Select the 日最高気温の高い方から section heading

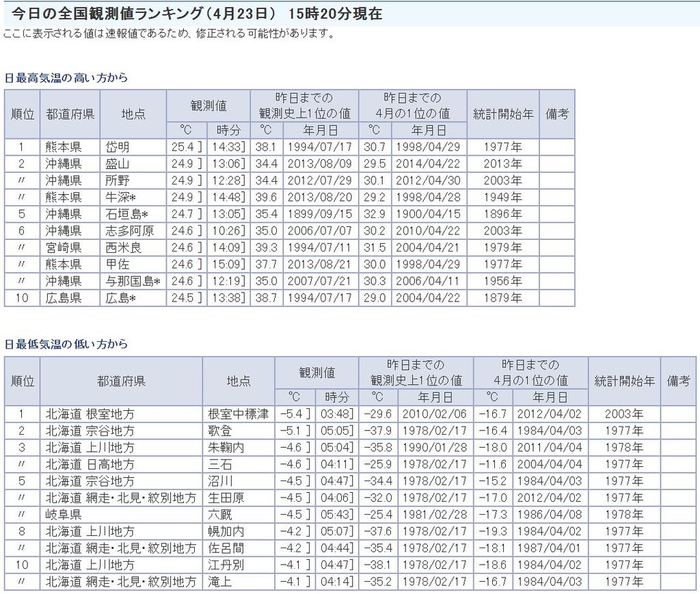click(x=66, y=77)
